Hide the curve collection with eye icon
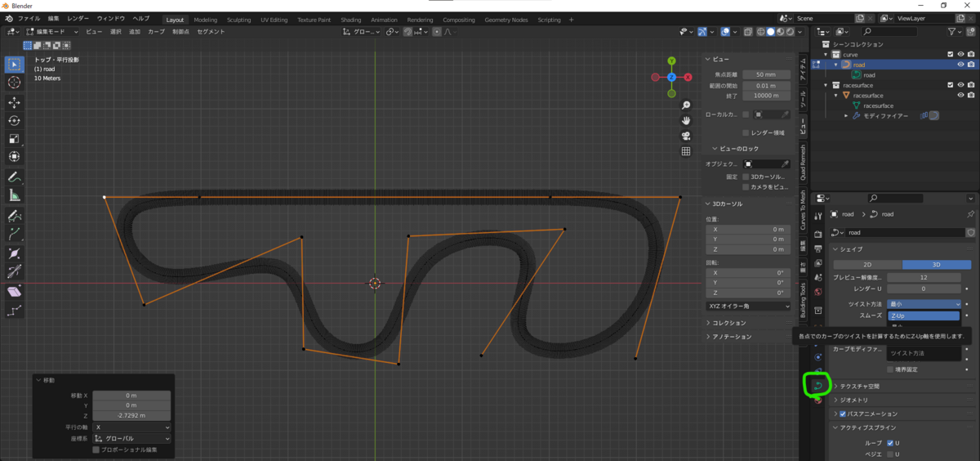Screen dimensions: 980x461 click(x=960, y=54)
